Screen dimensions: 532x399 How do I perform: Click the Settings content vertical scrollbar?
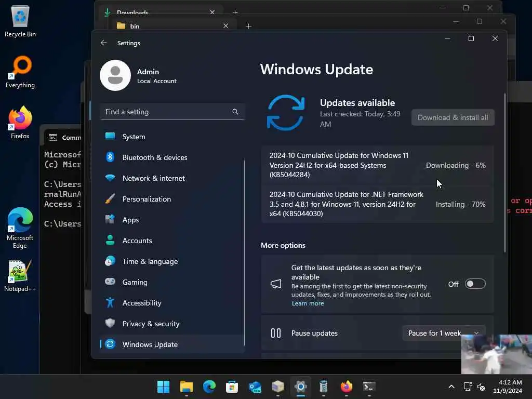pos(505,173)
